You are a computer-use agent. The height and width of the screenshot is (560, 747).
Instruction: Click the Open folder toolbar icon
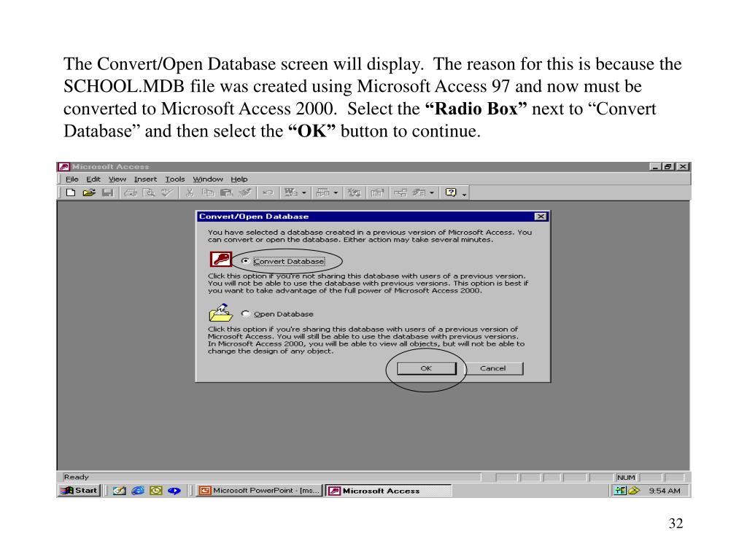[89, 192]
